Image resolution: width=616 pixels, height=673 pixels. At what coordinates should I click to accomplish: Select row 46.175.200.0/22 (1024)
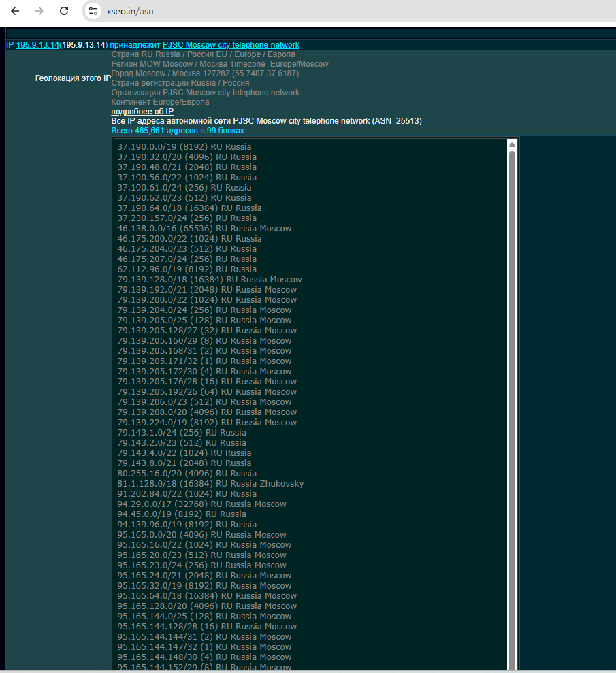(190, 239)
